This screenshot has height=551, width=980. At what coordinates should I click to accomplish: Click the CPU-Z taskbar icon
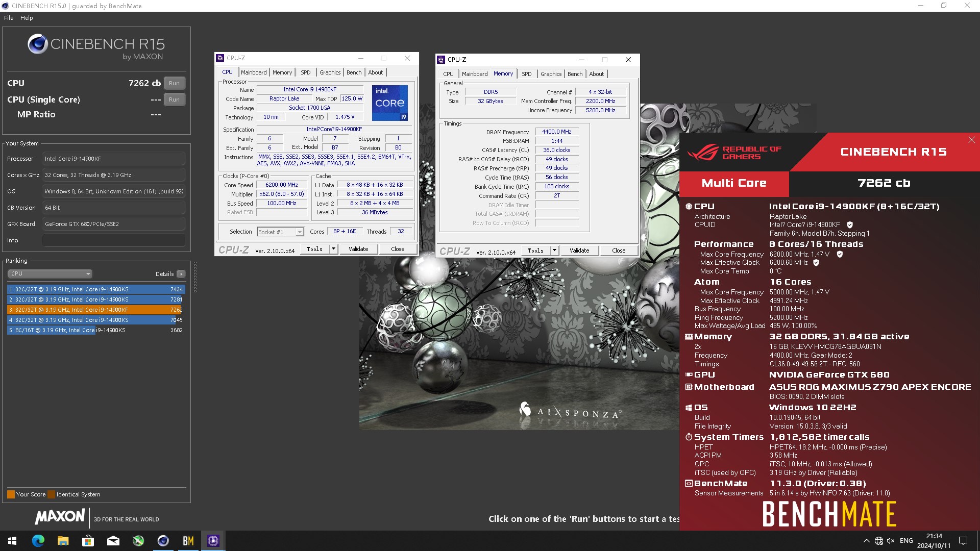[213, 541]
